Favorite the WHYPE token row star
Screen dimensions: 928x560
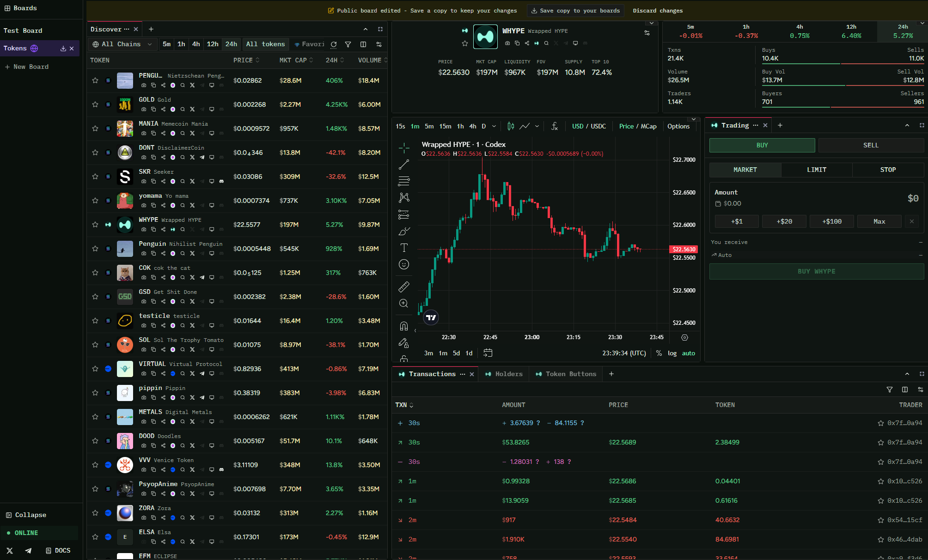[95, 225]
